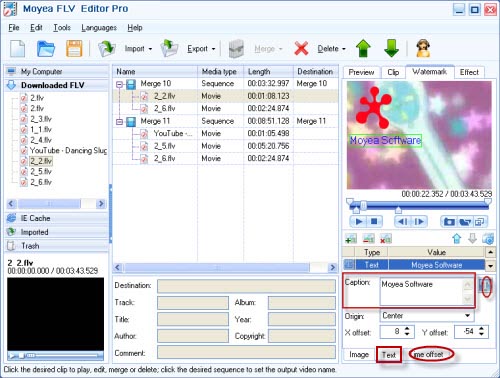Screen dimensions: 500x378
Task: Collapse the Merge 11 sequence node
Action: 119,122
